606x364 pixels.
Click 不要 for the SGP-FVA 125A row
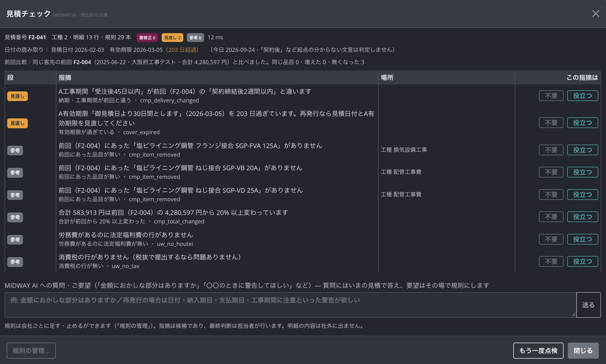(551, 150)
